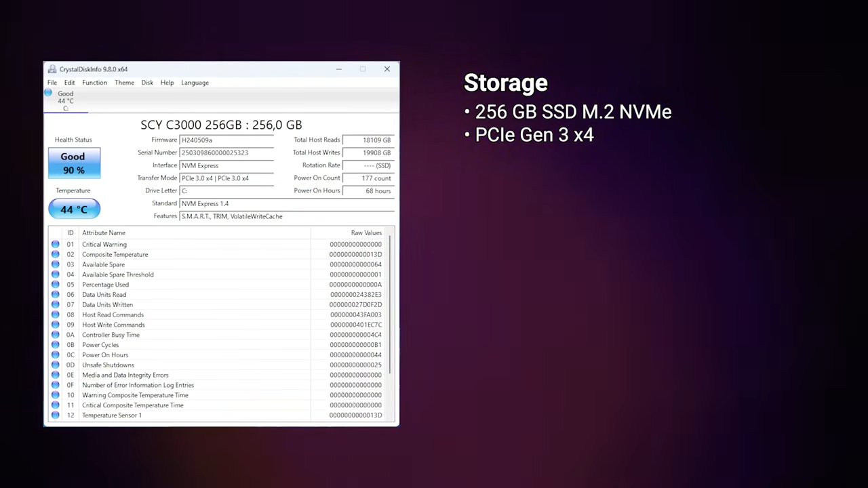Minimize the CrystalDiskInfo window
The image size is (868, 488).
[x=338, y=69]
